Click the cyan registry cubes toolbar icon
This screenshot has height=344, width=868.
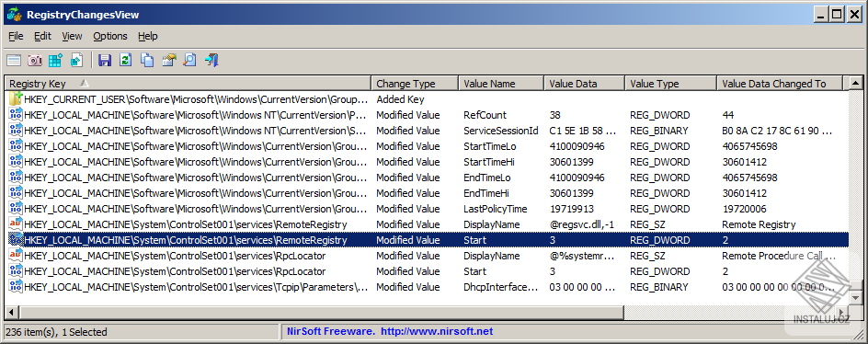(55, 60)
